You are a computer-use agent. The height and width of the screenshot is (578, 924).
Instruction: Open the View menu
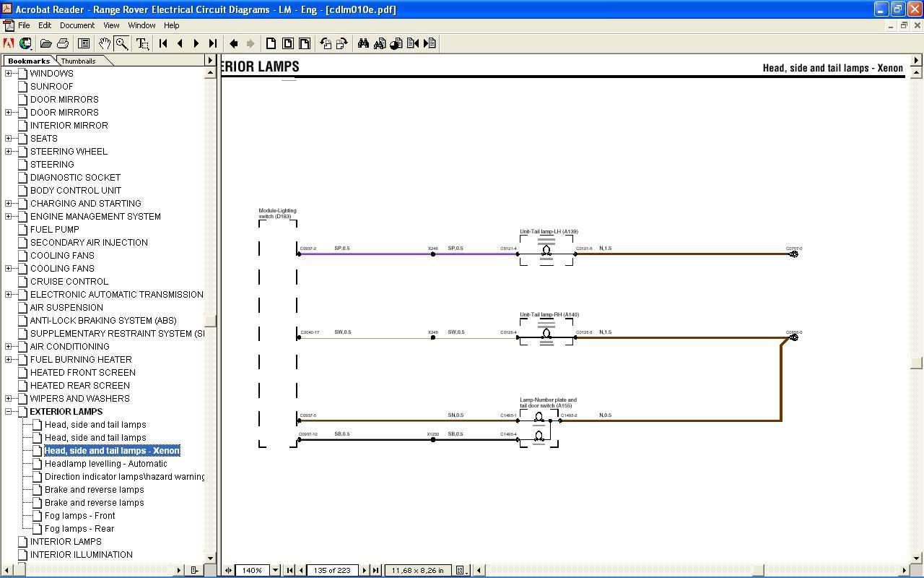pyautogui.click(x=111, y=25)
